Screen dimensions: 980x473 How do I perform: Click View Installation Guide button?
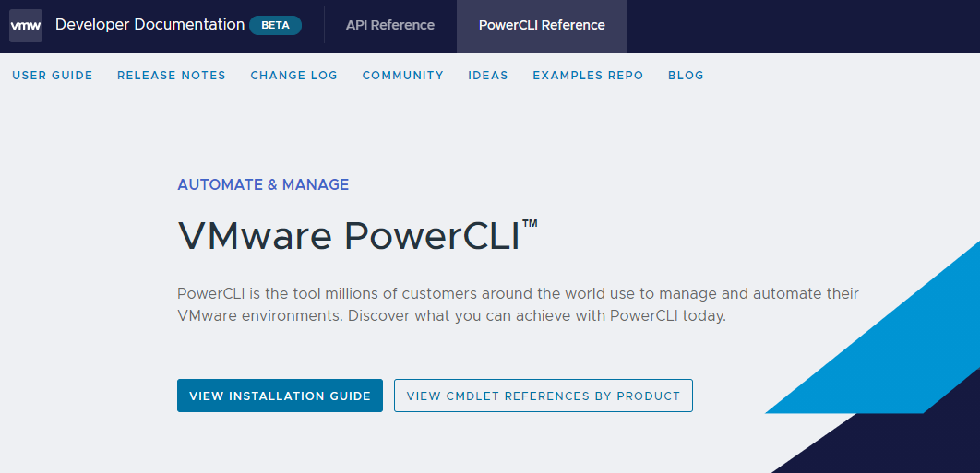pyautogui.click(x=280, y=396)
